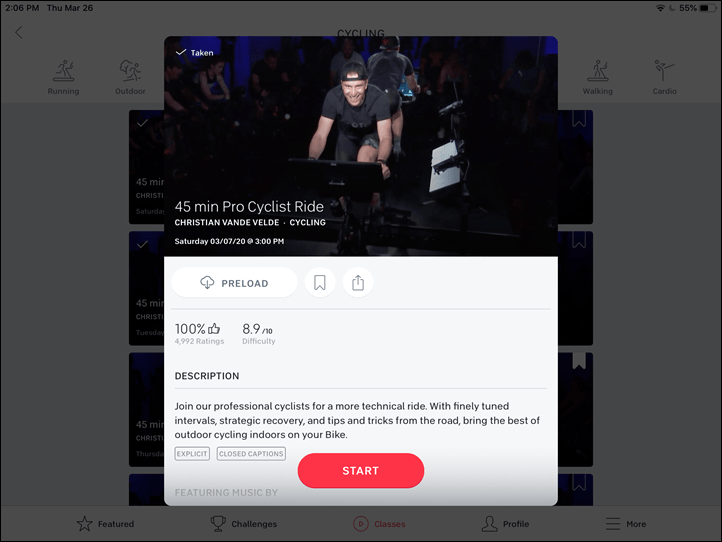Click the thumbs-up rating icon
Viewport: 722px width, 542px height.
click(x=214, y=329)
